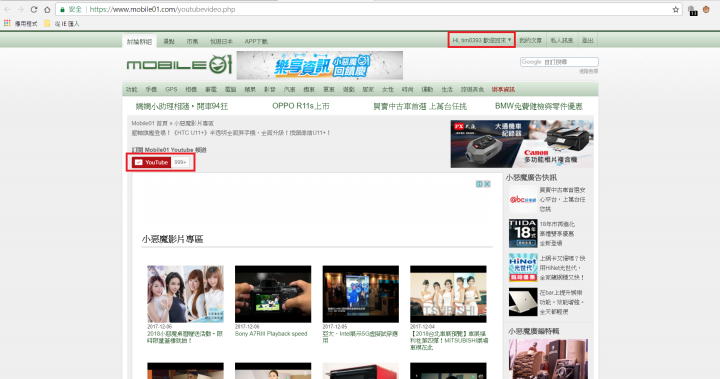
Task: Open the 女性 category in green menu
Action: 388,90
